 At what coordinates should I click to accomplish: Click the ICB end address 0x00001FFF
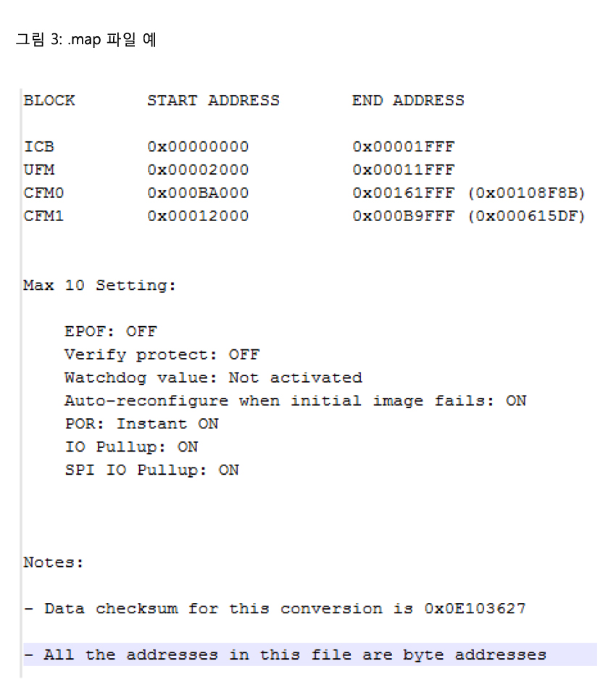click(x=404, y=147)
